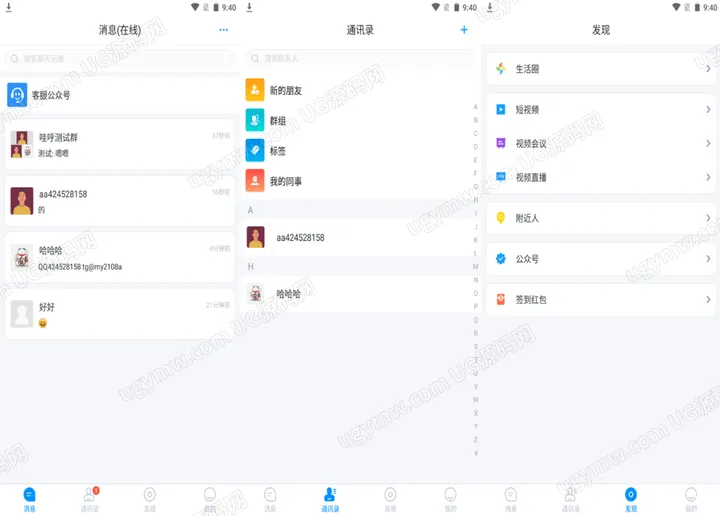The width and height of the screenshot is (720, 516).
Task: Expand 签到红包 row chevron
Action: (708, 299)
